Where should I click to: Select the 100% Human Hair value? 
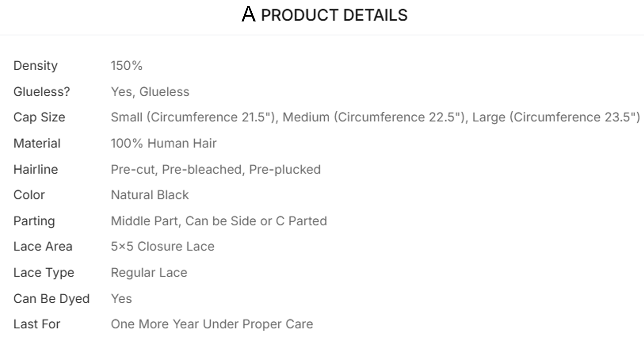click(x=164, y=143)
